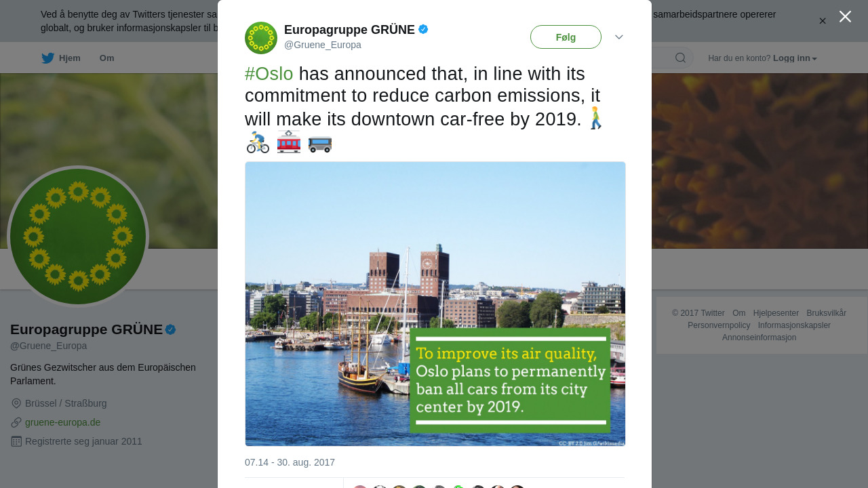Click the Twitter bird Hjem icon

(47, 58)
